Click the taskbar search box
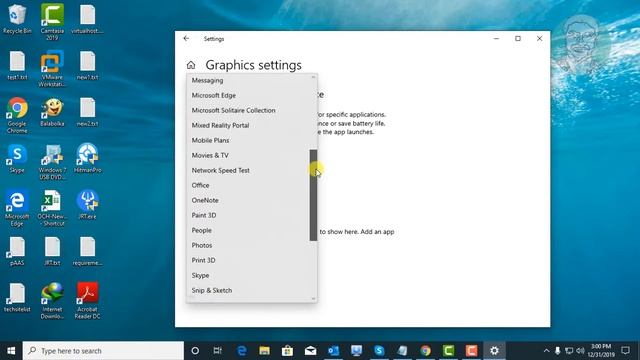 pyautogui.click(x=103, y=351)
